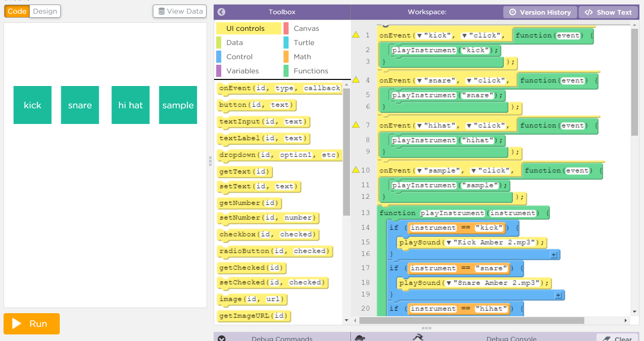Viewport: 644px width, 341px height.
Task: Select the getText(id) toolbox block
Action: coord(245,172)
